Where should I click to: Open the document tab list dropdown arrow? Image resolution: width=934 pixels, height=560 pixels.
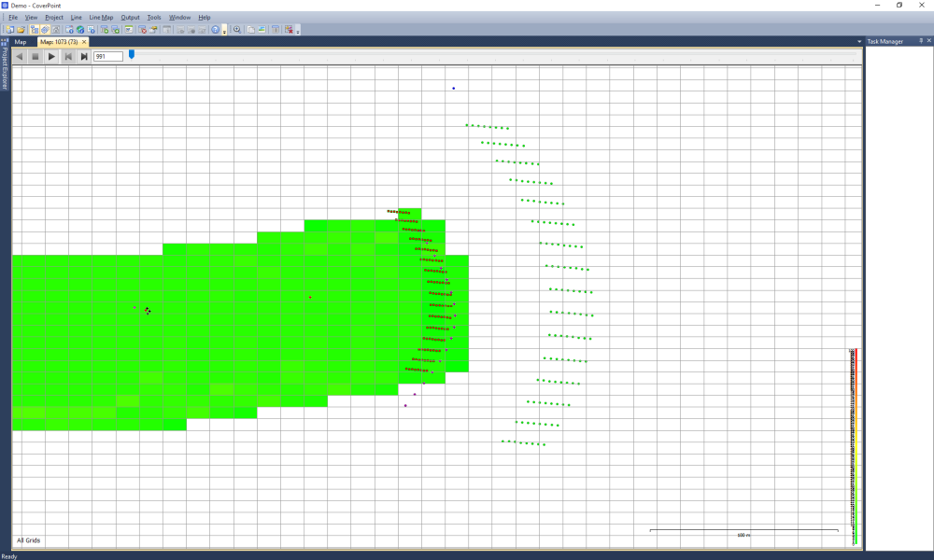pyautogui.click(x=858, y=42)
